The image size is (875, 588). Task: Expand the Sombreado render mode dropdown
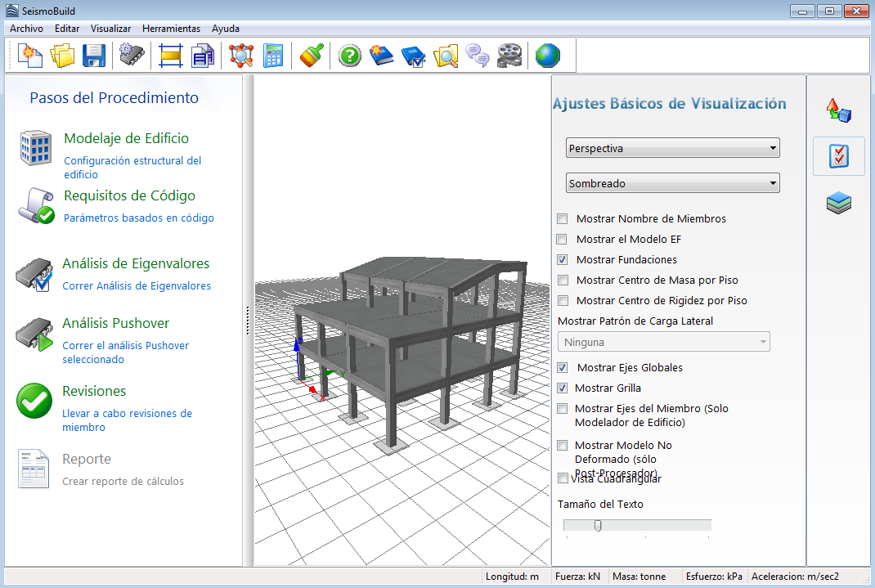pos(672,183)
